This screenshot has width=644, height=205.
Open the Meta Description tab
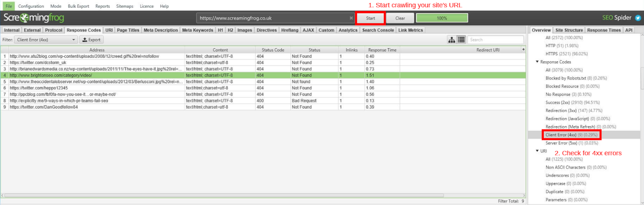[x=161, y=30]
